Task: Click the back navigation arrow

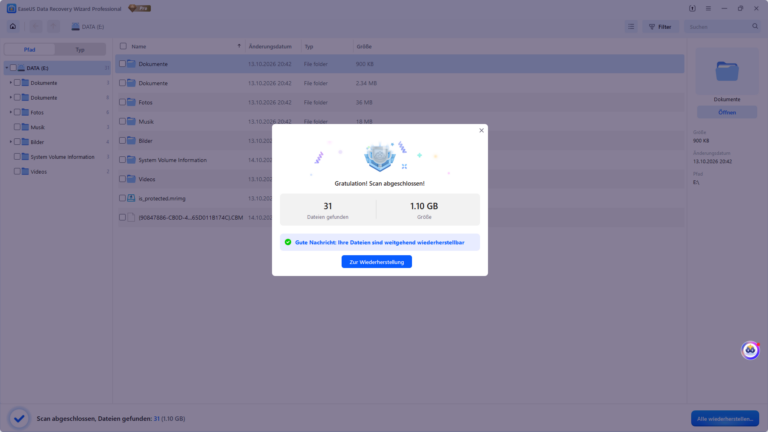Action: 35,26
